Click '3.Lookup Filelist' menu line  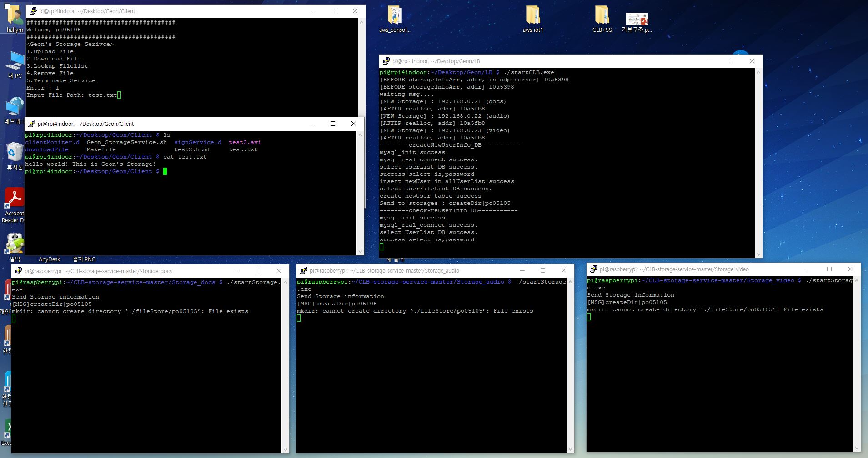pos(57,66)
